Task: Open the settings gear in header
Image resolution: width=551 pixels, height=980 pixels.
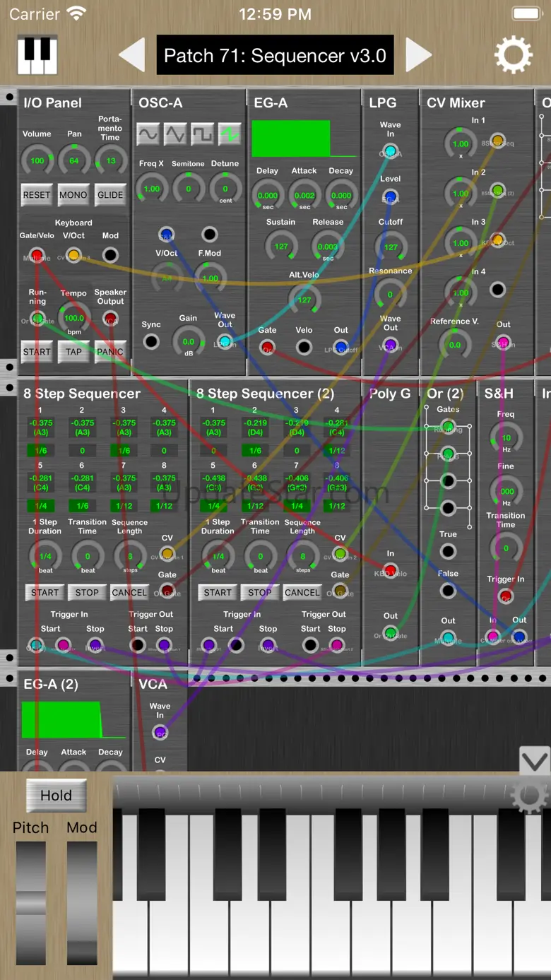Action: (514, 54)
